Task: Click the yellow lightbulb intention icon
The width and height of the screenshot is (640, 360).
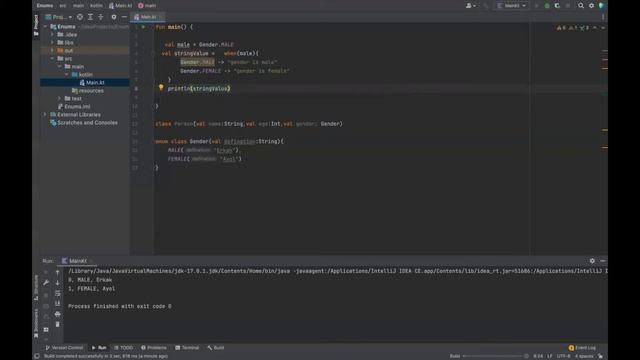Action: (161, 87)
